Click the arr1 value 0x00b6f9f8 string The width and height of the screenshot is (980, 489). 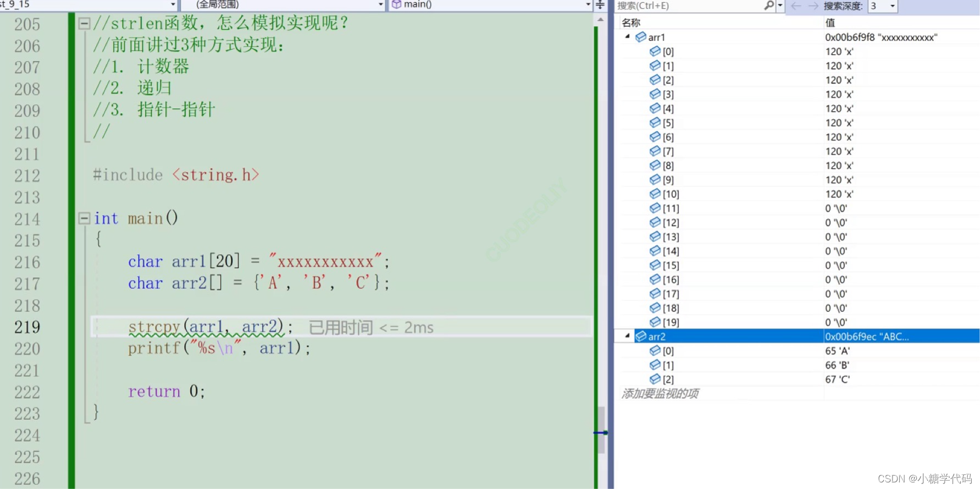click(881, 37)
